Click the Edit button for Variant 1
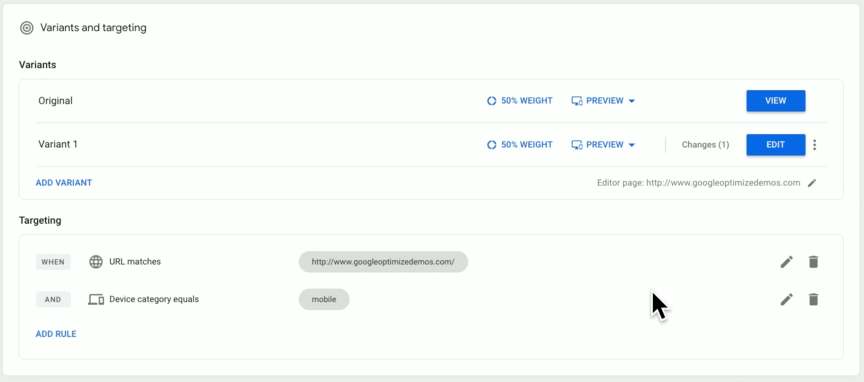The image size is (864, 382). tap(776, 144)
